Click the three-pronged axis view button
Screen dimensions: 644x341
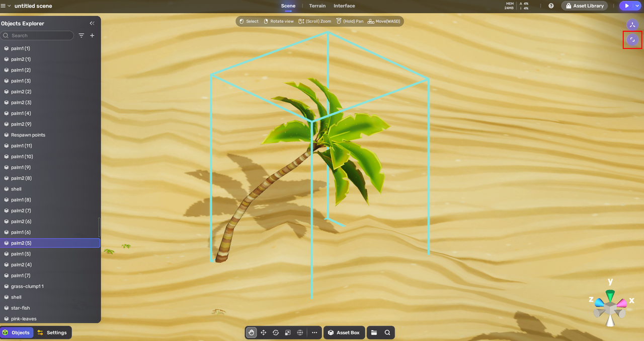coord(632,24)
